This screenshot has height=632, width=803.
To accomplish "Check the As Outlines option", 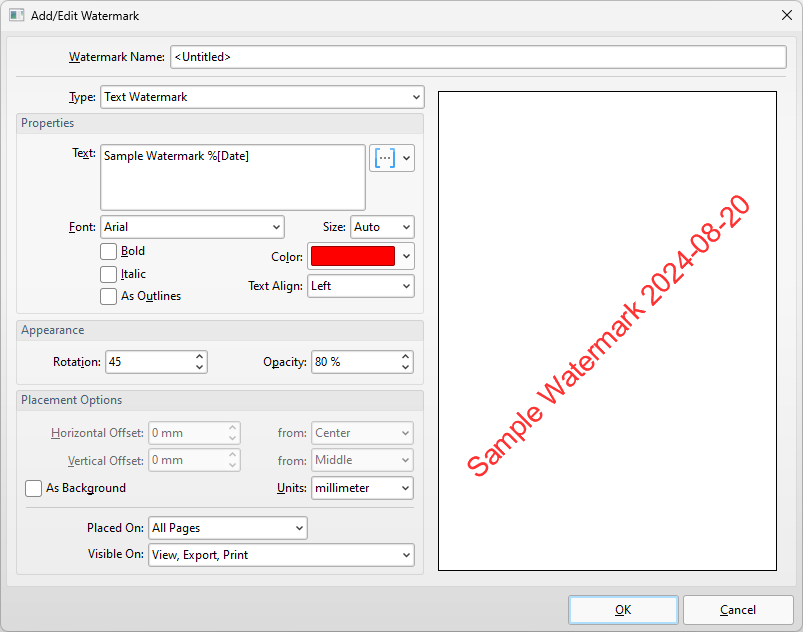I will click(x=108, y=296).
